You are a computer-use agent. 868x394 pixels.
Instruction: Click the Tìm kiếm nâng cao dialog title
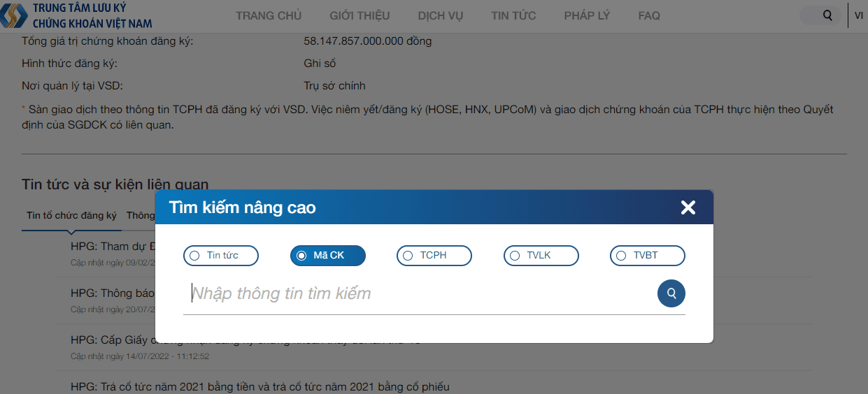(243, 207)
